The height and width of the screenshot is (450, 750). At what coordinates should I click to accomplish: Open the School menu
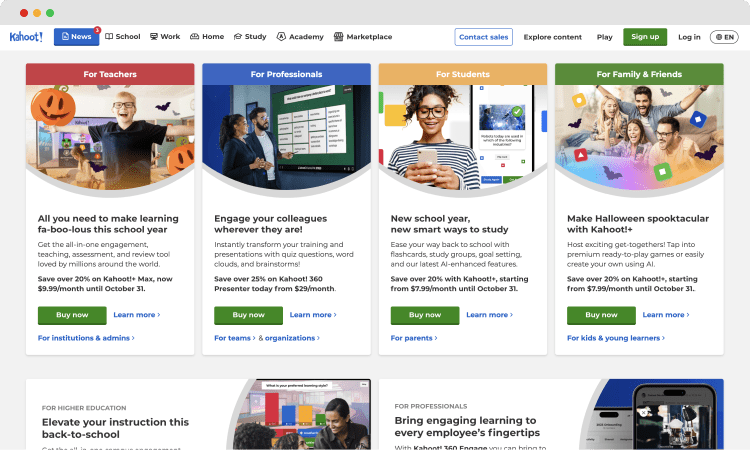point(122,37)
